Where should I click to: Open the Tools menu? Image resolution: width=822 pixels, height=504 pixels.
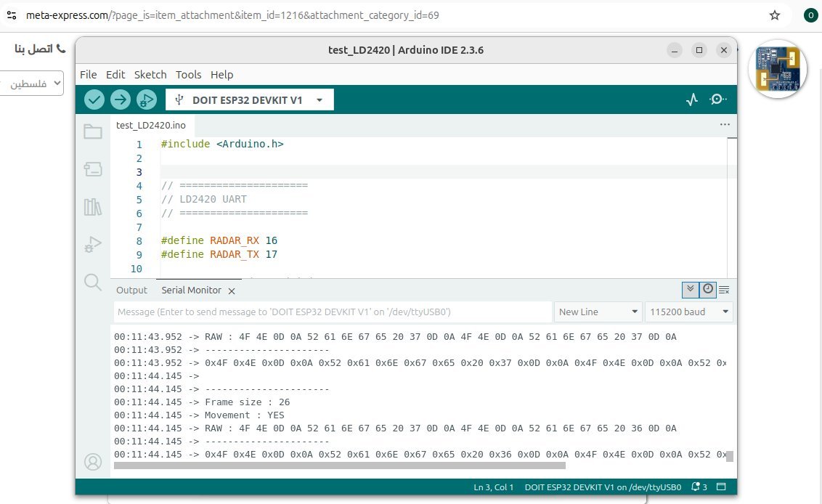pyautogui.click(x=188, y=75)
